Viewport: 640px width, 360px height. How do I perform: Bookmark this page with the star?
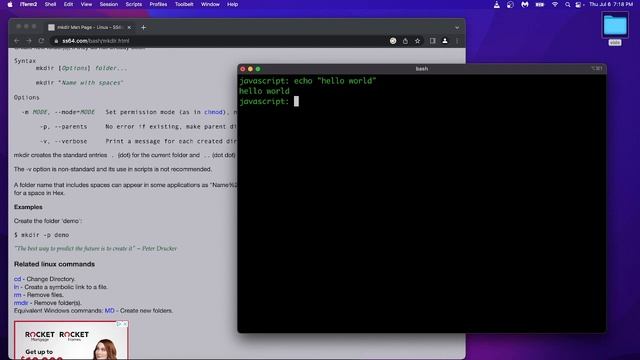tap(418, 41)
